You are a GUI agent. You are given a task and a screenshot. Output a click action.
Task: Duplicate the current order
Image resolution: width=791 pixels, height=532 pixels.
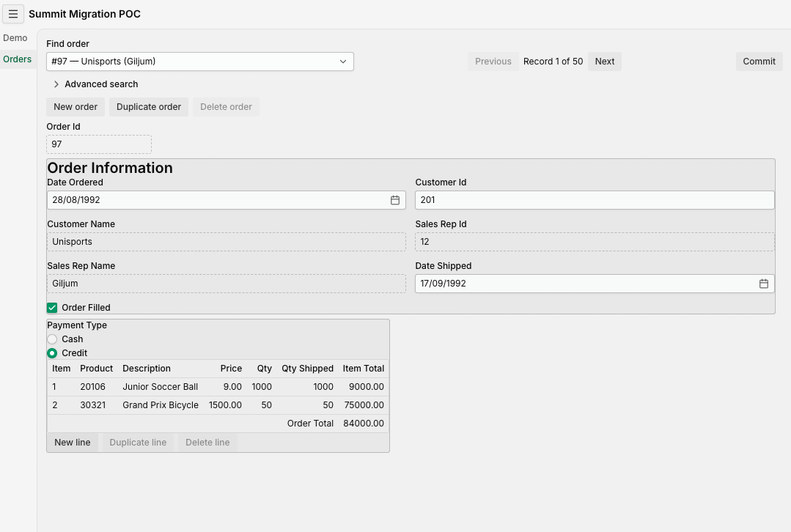point(149,107)
